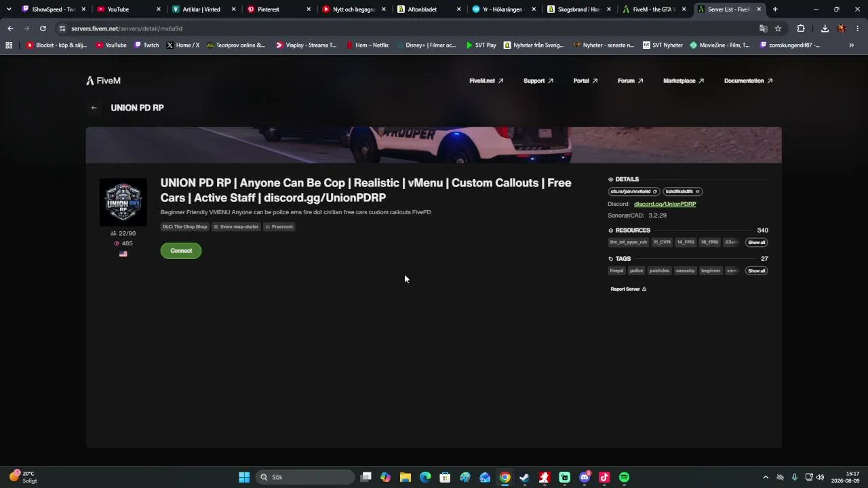Open the Chrome apps grid
The image size is (868, 488).
pos(9,45)
